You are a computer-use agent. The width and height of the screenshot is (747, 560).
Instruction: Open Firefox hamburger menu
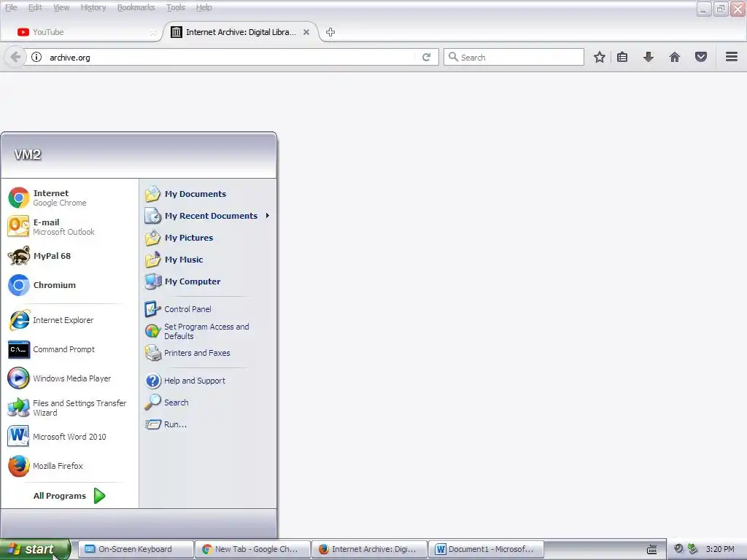tap(732, 57)
